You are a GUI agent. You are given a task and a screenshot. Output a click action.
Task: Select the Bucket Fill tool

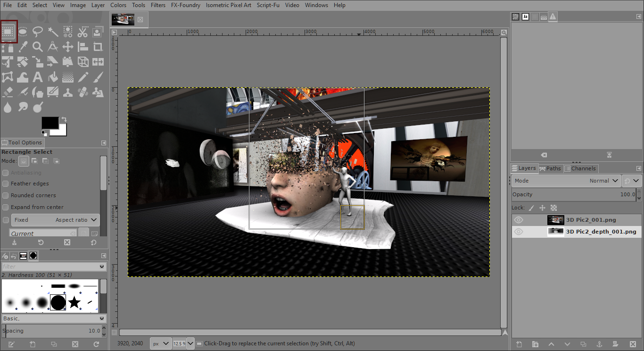[x=53, y=77]
